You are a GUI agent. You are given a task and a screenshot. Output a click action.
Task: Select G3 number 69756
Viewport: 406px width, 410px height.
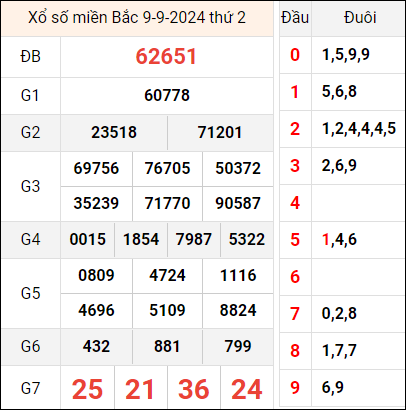[x=96, y=168]
